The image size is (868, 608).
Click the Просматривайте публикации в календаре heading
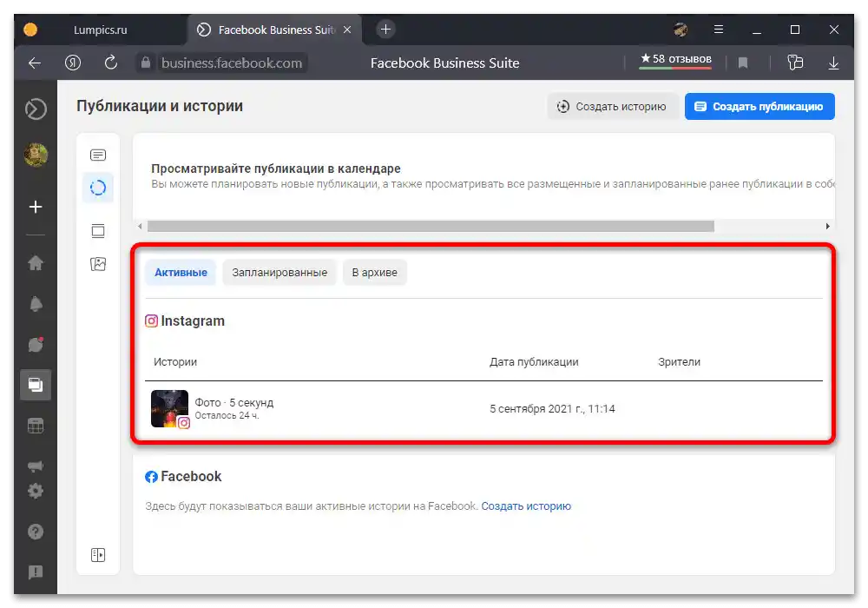pyautogui.click(x=276, y=169)
